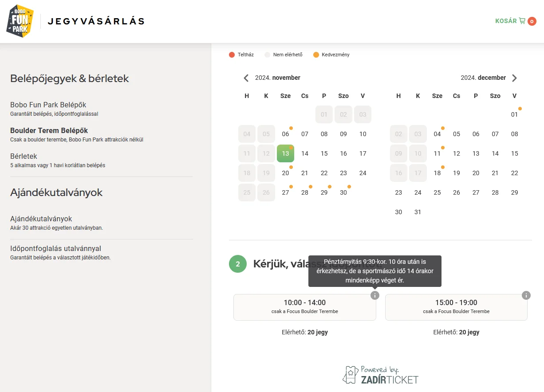
Task: Click disabled November 4 date cell
Action: click(247, 134)
